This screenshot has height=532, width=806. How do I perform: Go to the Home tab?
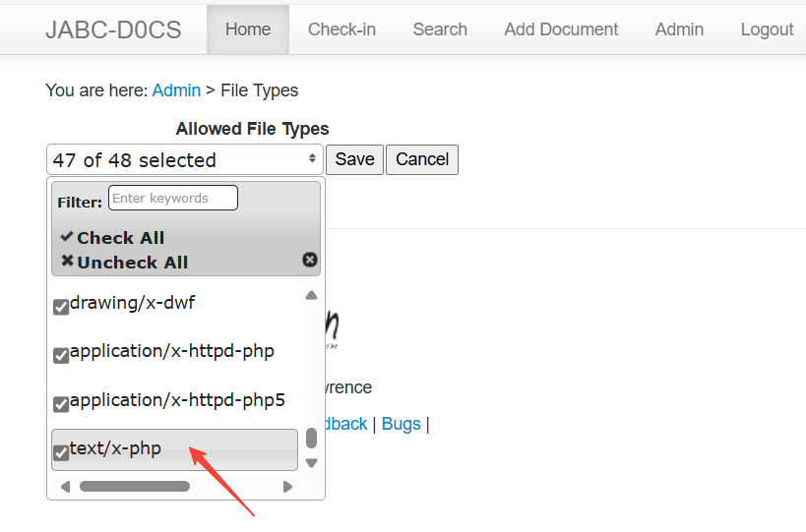click(x=248, y=30)
